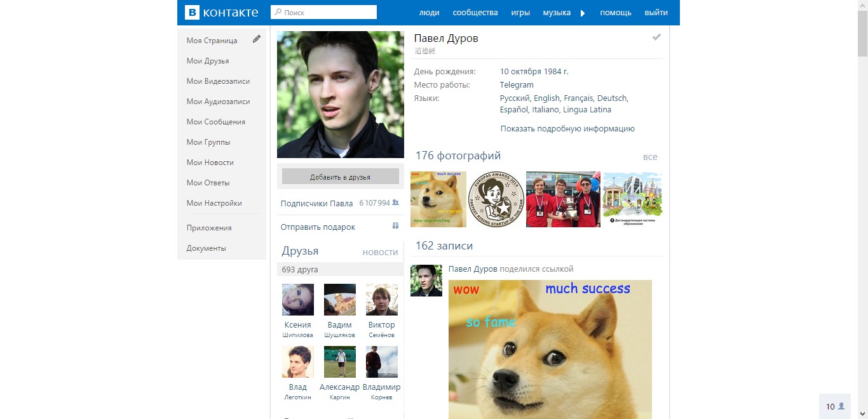Image resolution: width=868 pixels, height=419 pixels.
Task: Open Мои Видеозаписи in sidebar
Action: [x=218, y=81]
